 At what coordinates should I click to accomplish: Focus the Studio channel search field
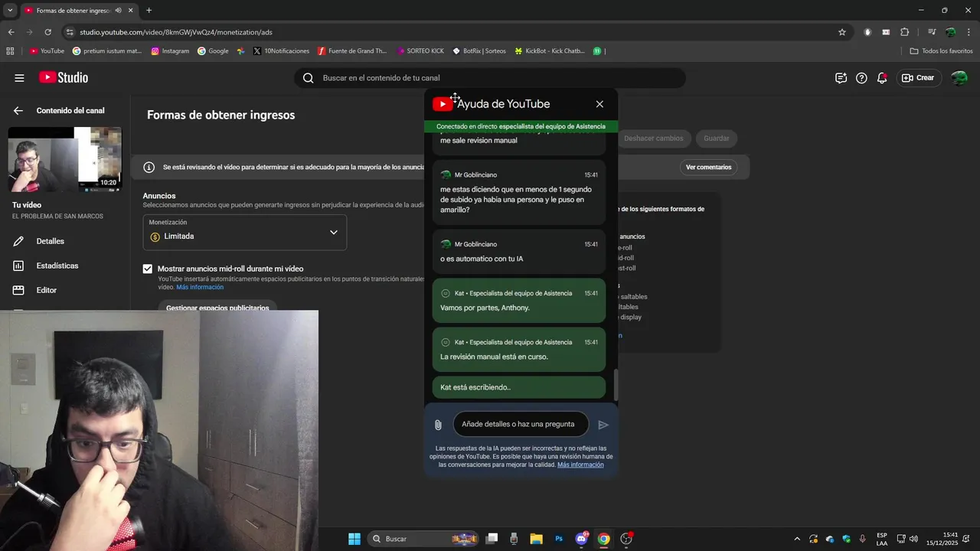pyautogui.click(x=490, y=78)
